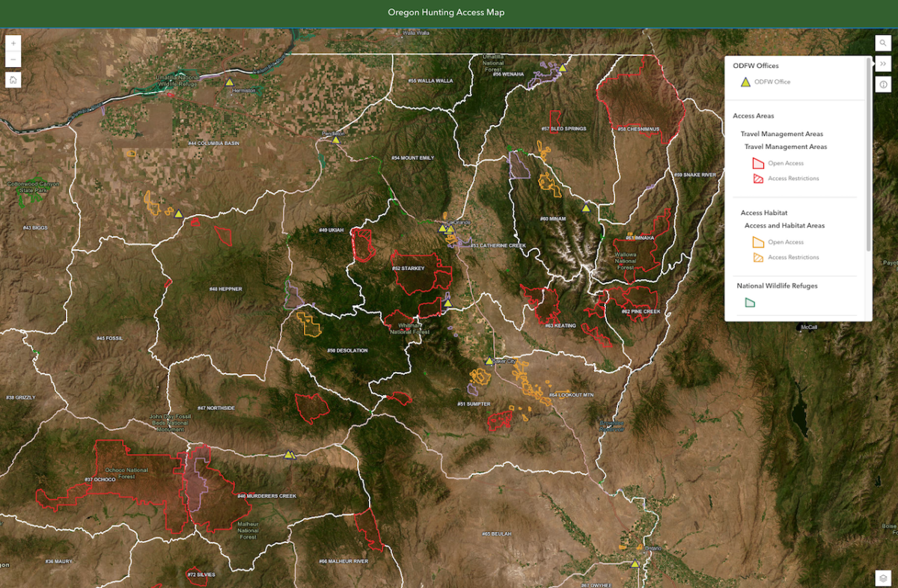Click the ODFW Offices legend heading
The width and height of the screenshot is (898, 588).
(756, 66)
